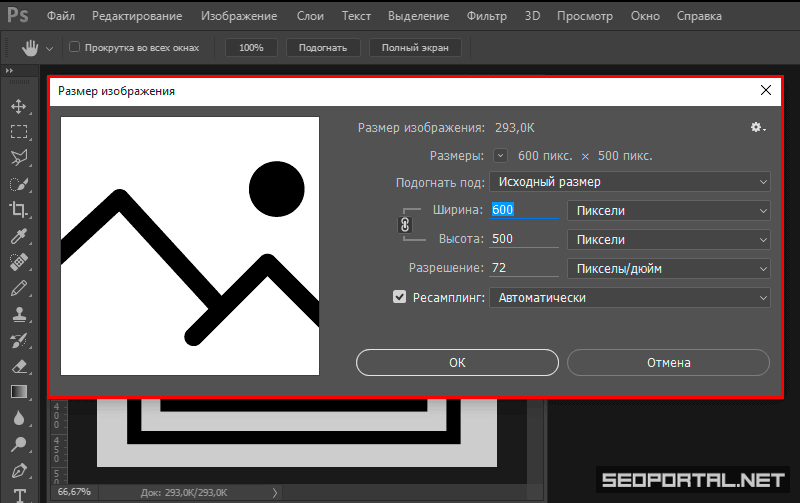Image resolution: width=800 pixels, height=503 pixels.
Task: Click the image preview thumbnail
Action: [190, 246]
